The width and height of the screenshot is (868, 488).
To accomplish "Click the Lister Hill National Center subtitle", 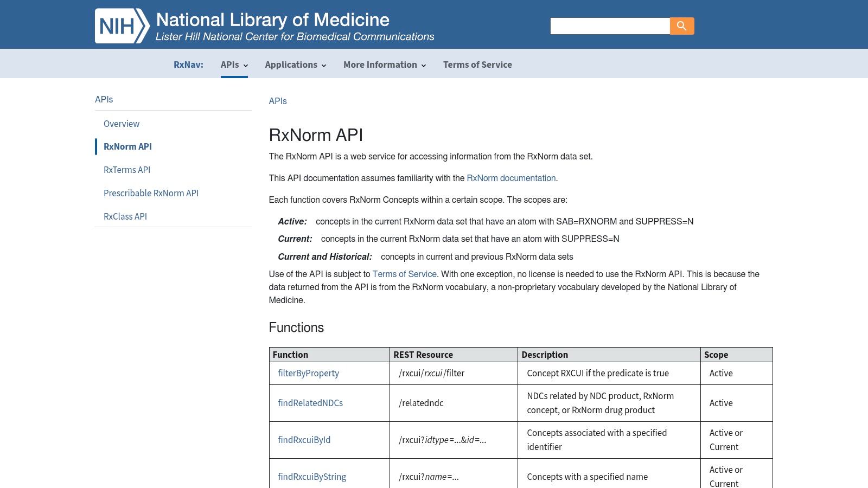I will 295,36.
